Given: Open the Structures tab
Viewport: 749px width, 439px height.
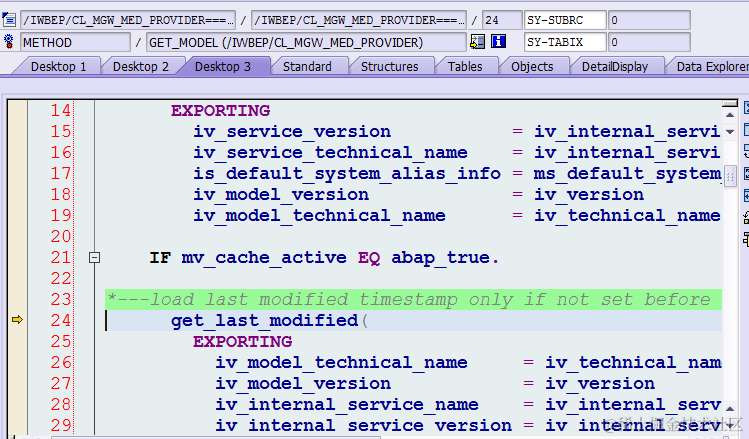Looking at the screenshot, I should [x=389, y=66].
